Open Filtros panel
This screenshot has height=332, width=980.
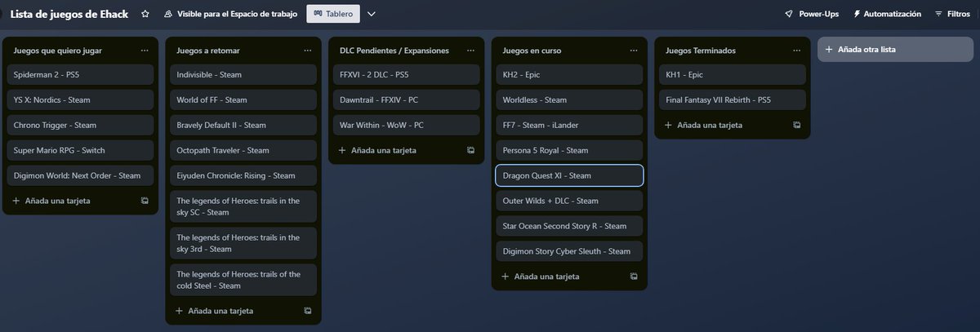click(x=951, y=14)
